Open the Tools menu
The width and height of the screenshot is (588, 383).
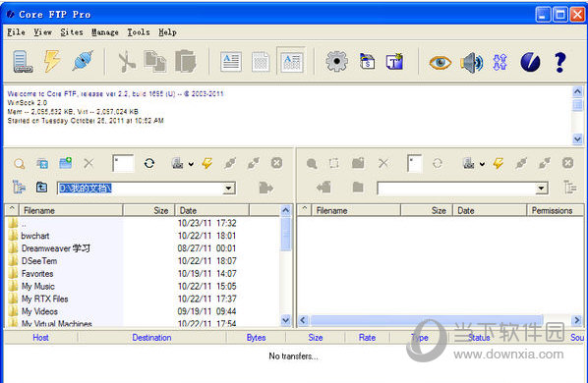tap(139, 32)
